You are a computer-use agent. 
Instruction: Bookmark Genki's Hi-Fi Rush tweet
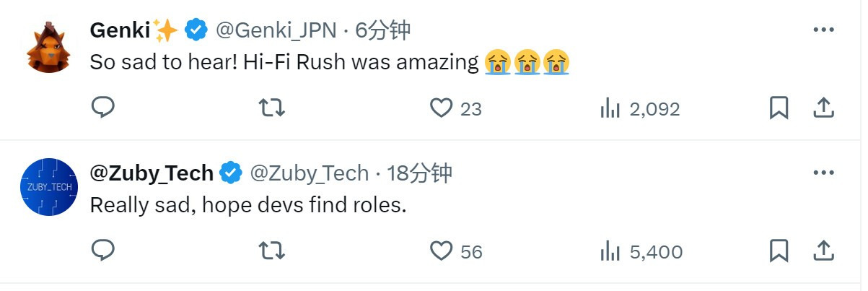pos(779,108)
